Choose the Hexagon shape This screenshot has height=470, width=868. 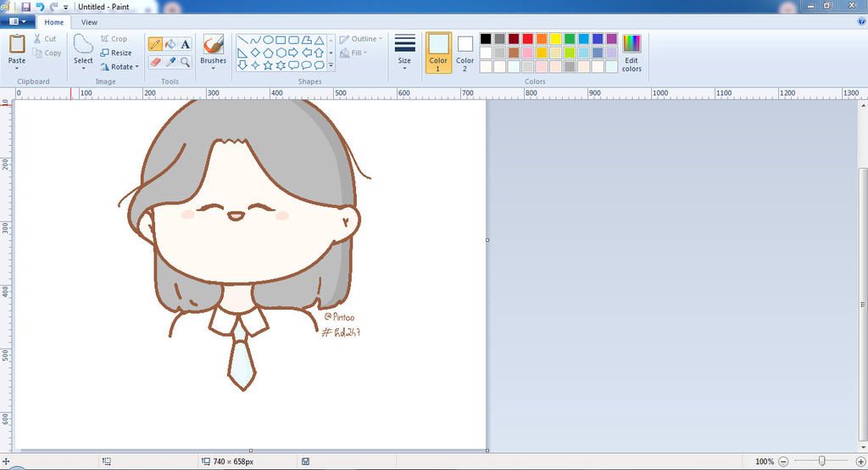click(281, 53)
